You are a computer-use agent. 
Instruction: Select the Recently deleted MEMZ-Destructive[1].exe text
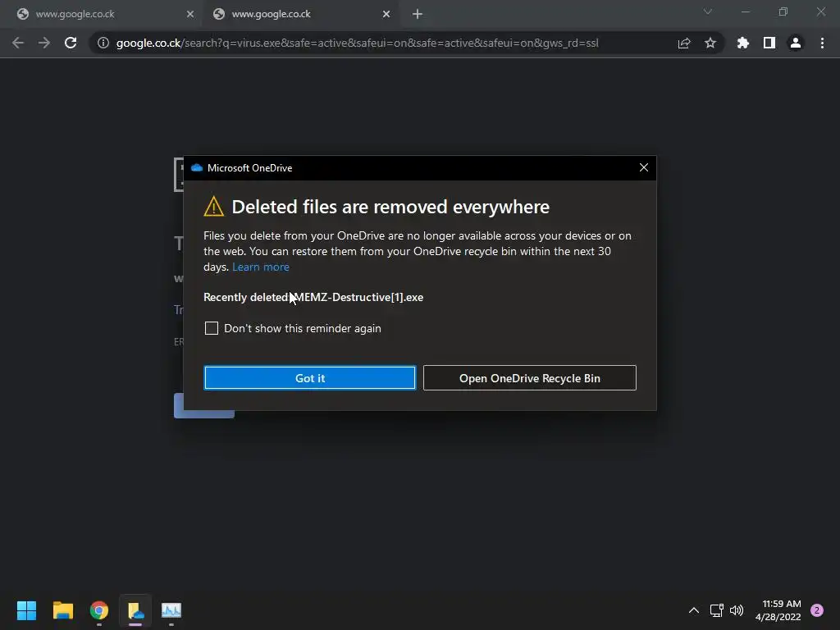(313, 297)
